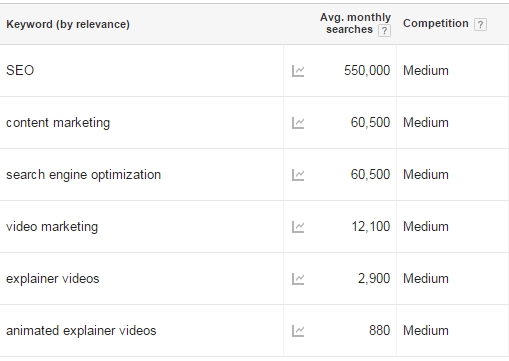Select the explainer videos keyword

[53, 279]
